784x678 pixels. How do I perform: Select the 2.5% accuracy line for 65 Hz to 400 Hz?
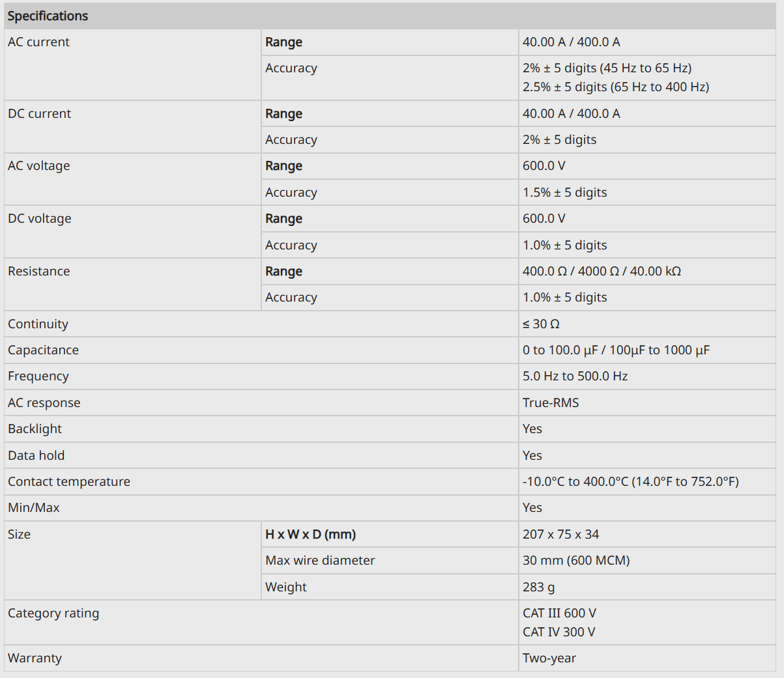[615, 87]
